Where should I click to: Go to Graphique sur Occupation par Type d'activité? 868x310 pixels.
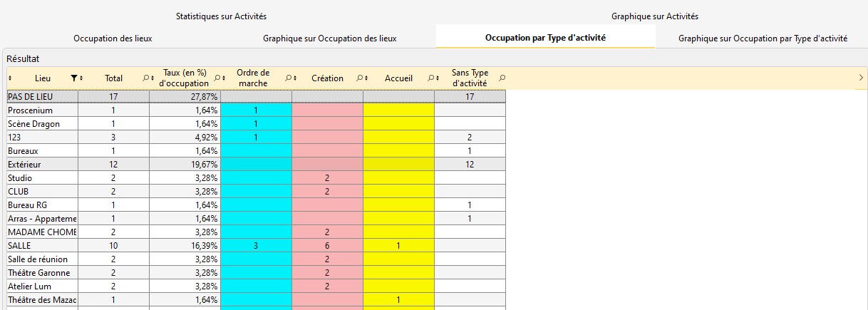(x=763, y=38)
